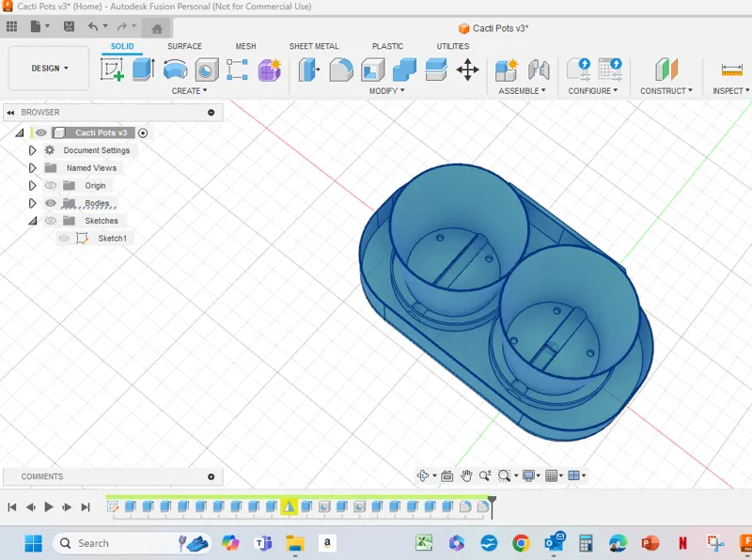Open the MODIFY dropdown menu

coord(387,90)
